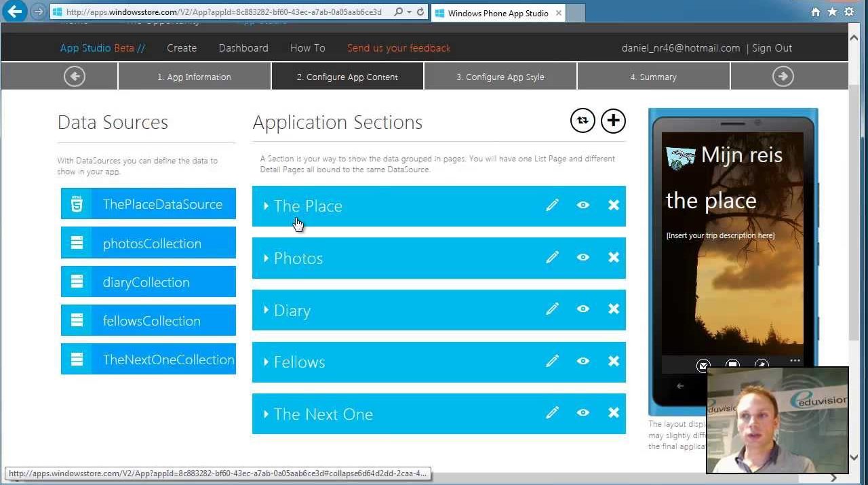Go to next step with right arrow

pyautogui.click(x=783, y=77)
